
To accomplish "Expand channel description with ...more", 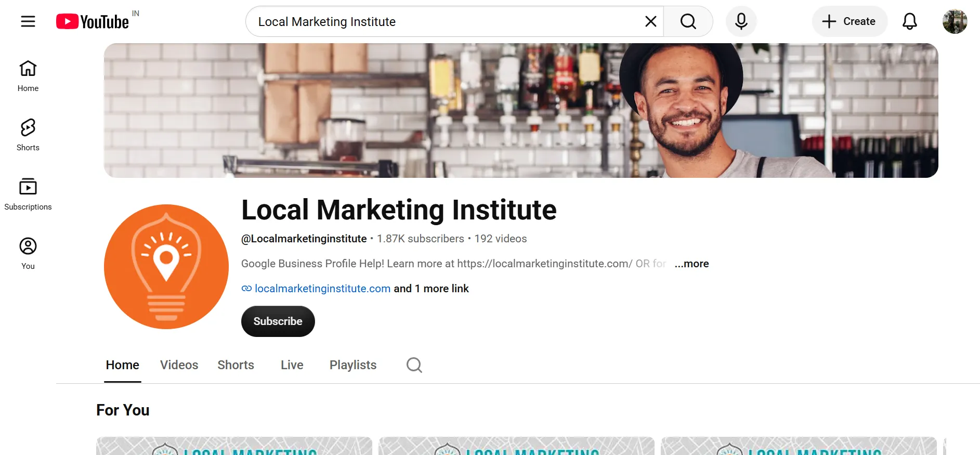I will click(692, 264).
